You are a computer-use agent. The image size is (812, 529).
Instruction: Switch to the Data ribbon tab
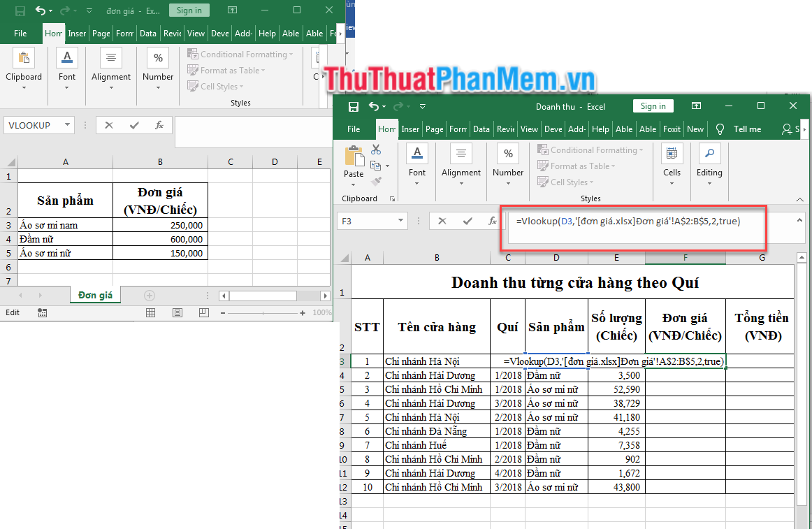tap(481, 129)
